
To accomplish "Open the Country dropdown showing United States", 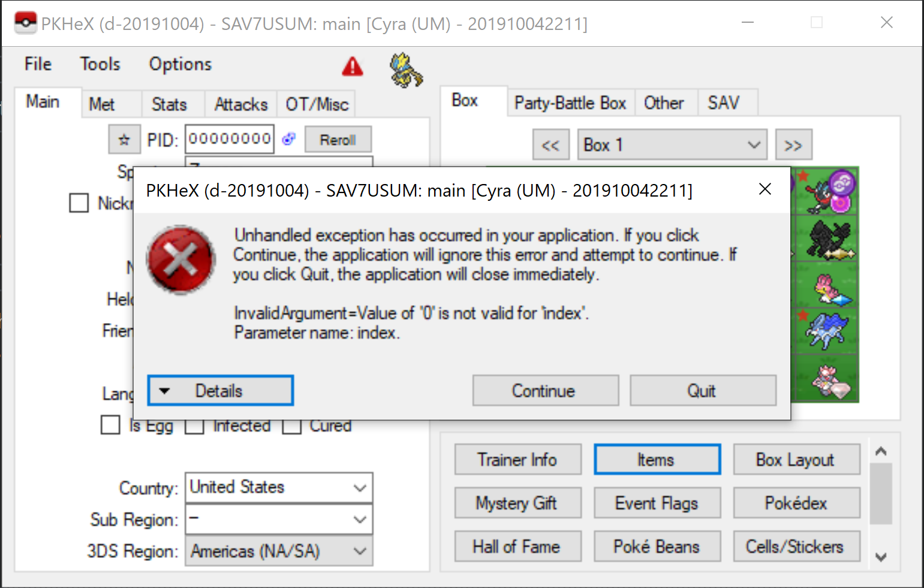I will pos(279,487).
